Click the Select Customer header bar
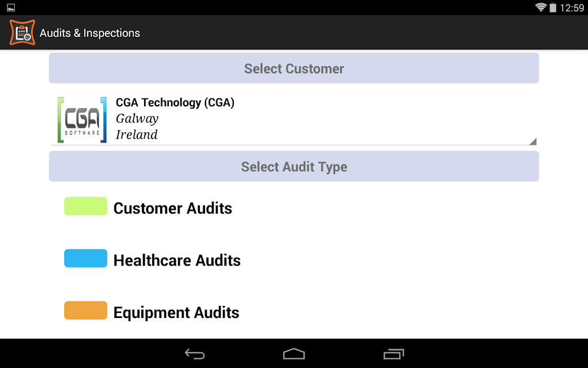The image size is (588, 368). pos(294,68)
